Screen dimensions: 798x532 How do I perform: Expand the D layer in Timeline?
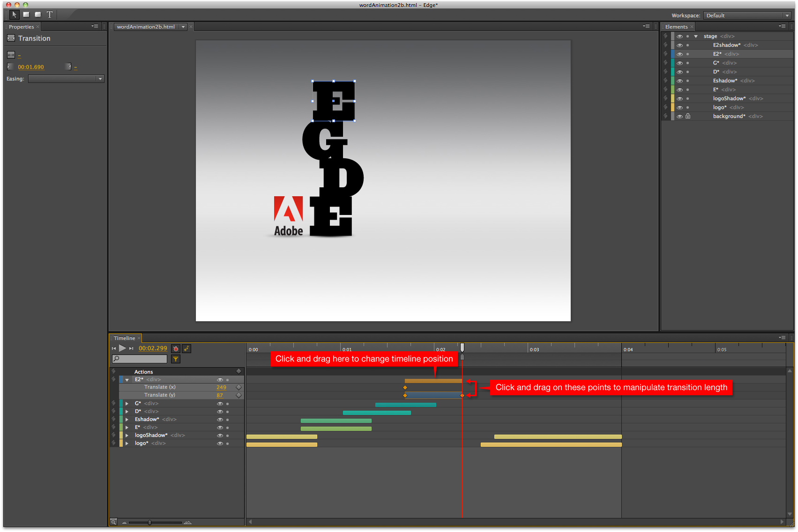tap(127, 411)
